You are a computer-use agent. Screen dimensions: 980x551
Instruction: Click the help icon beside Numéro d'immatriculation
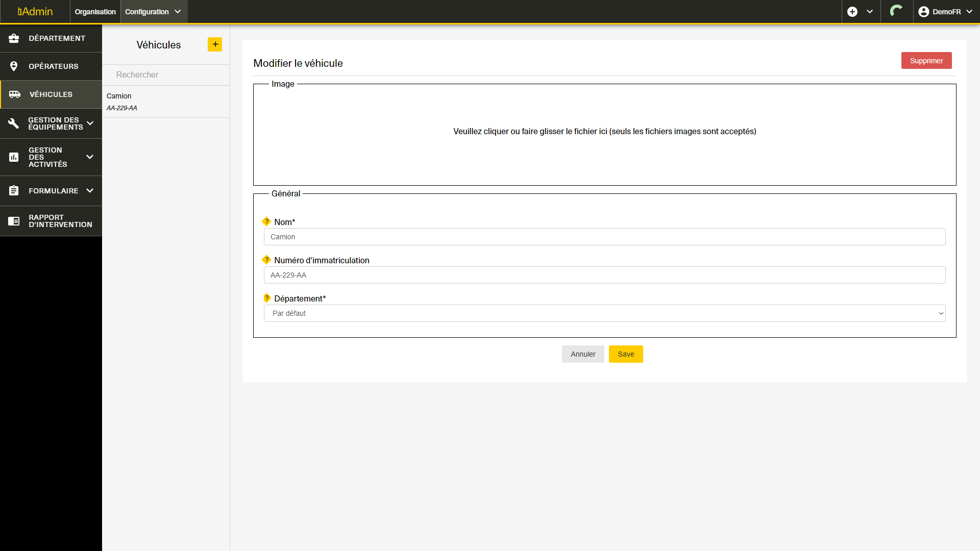(266, 260)
